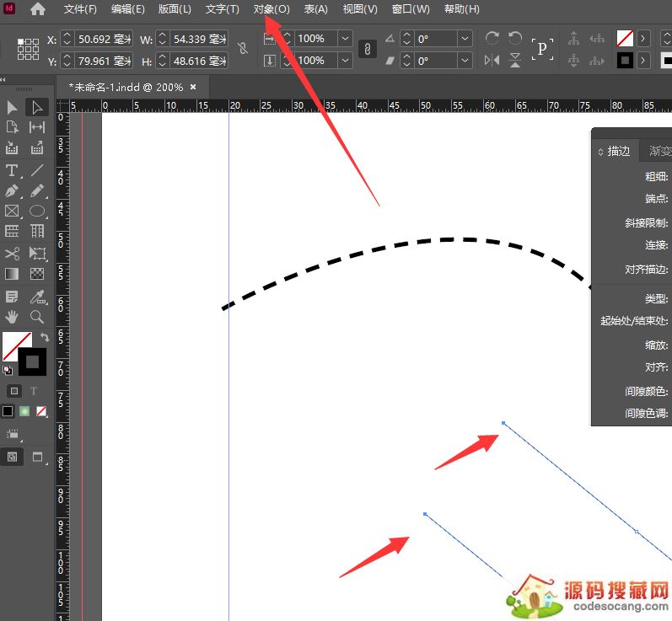Image resolution: width=672 pixels, height=621 pixels.
Task: Click the fill color swatch in toolbox
Action: click(15, 345)
